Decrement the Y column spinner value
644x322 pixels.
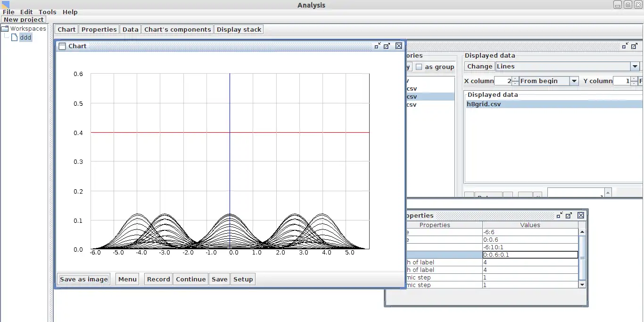[633, 83]
